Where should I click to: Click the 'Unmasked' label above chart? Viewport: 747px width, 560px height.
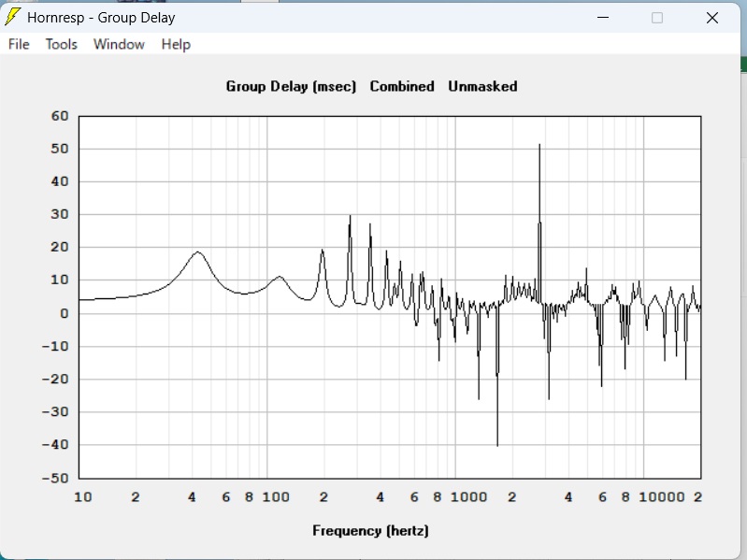click(x=482, y=86)
